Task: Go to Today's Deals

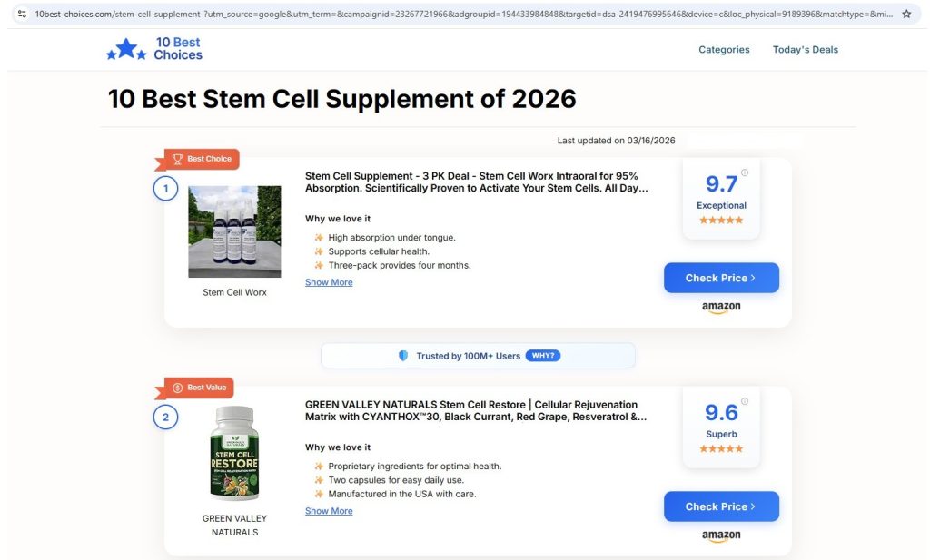Action: 806,50
